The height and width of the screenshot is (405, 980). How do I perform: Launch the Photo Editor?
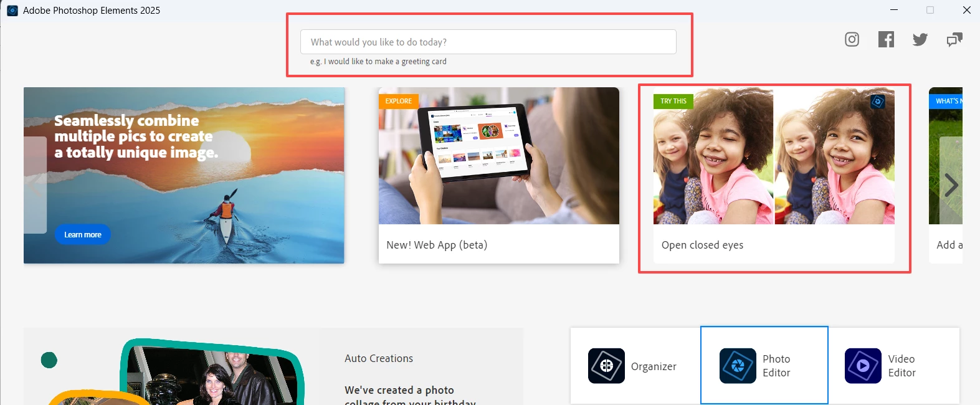pyautogui.click(x=764, y=366)
